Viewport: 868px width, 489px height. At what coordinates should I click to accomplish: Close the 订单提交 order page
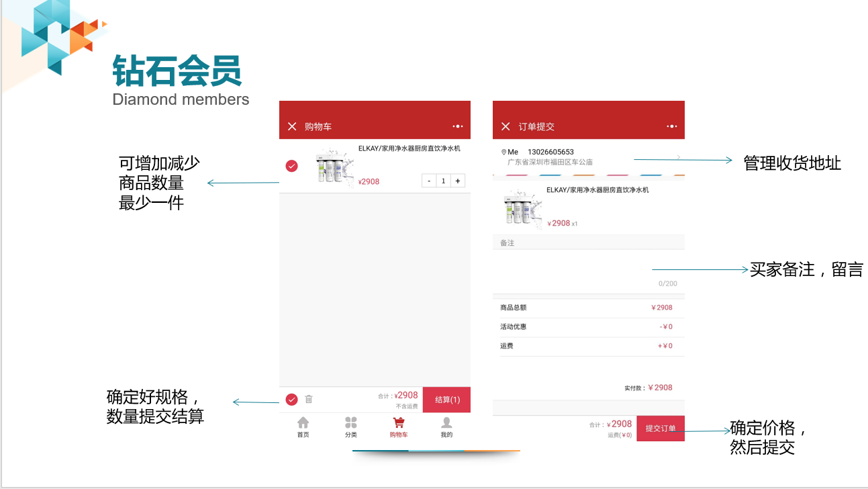[505, 126]
